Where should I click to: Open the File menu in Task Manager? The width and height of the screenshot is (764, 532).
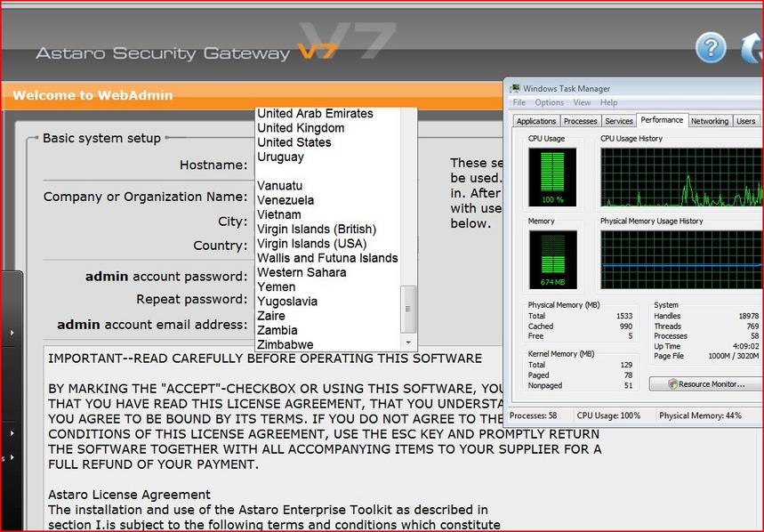point(519,103)
